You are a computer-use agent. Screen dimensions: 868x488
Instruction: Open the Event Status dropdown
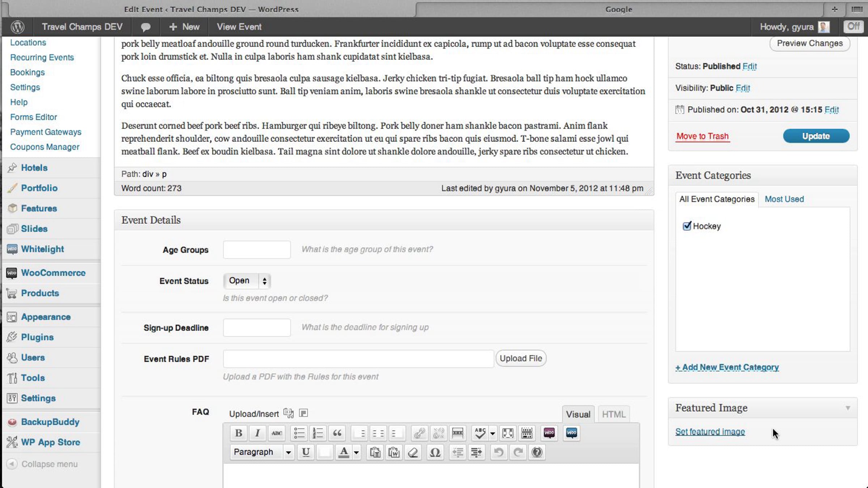247,281
